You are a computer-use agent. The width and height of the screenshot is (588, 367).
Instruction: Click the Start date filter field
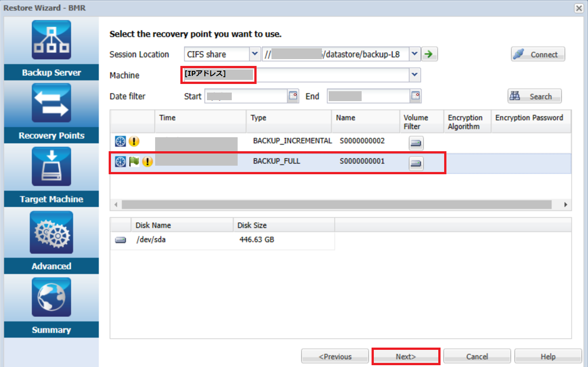point(246,96)
